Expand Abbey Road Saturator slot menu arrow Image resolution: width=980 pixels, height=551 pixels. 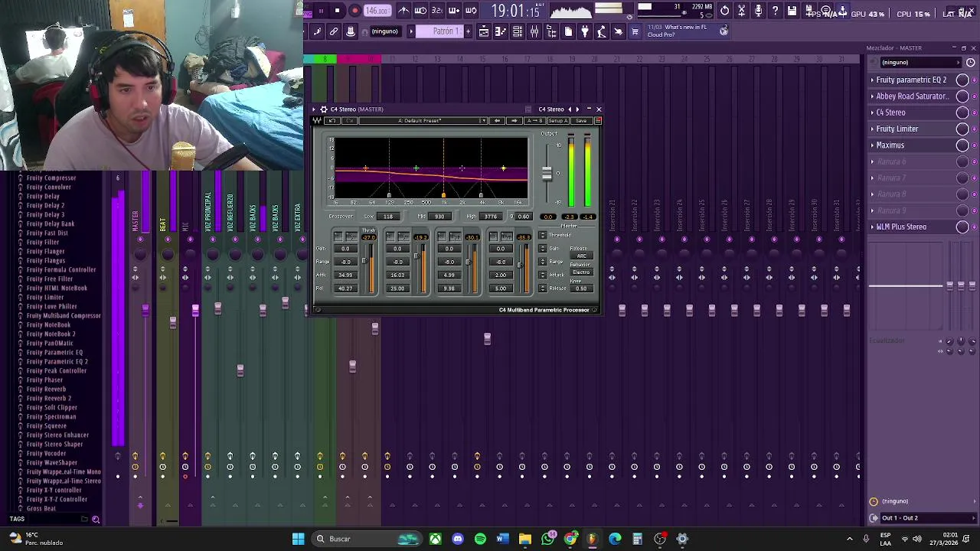pos(872,96)
